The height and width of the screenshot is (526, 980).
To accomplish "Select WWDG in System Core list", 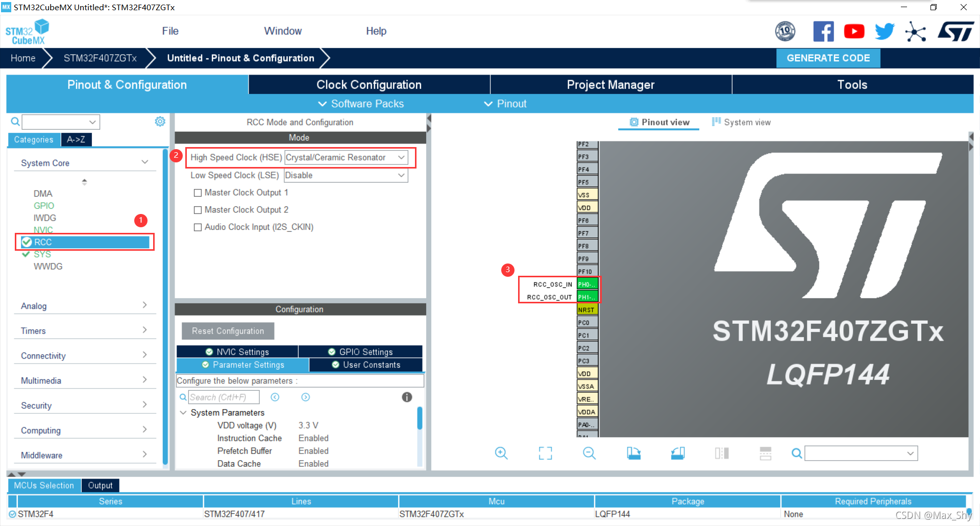I will pyautogui.click(x=48, y=267).
